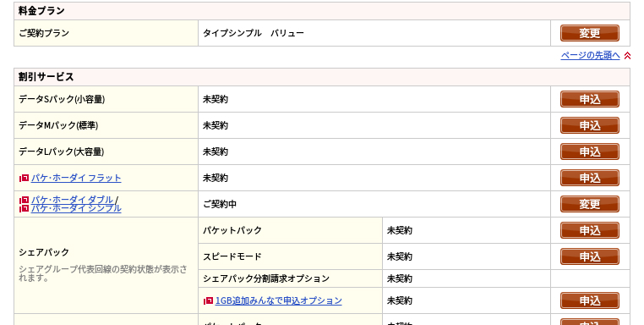Open the パケ・ホーダイ ダブル link
The height and width of the screenshot is (325, 644).
[x=72, y=200]
